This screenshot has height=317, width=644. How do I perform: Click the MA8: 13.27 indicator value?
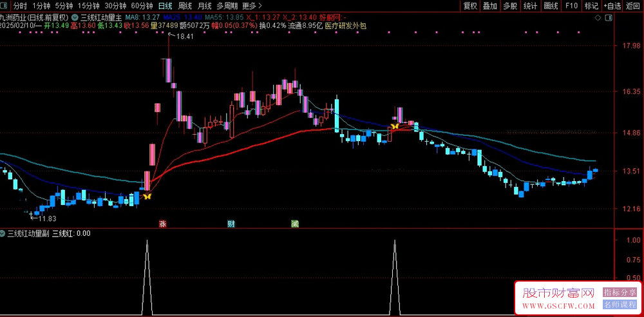click(142, 17)
